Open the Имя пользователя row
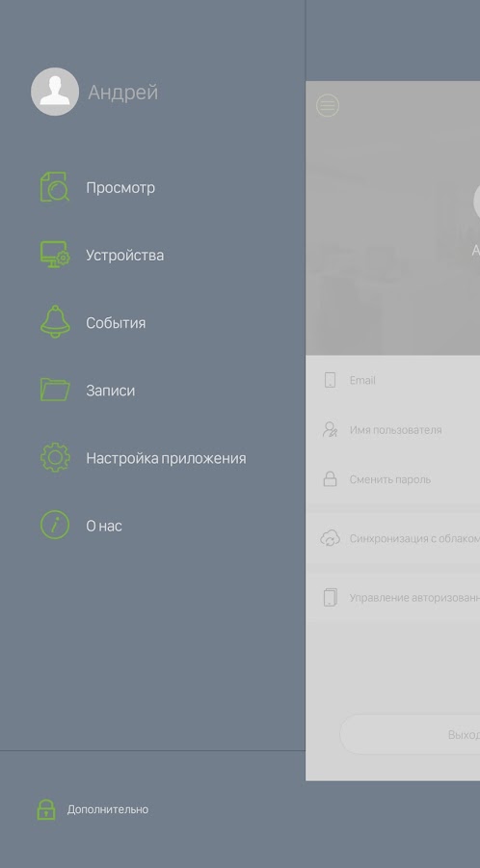The height and width of the screenshot is (868, 480). tap(392, 429)
